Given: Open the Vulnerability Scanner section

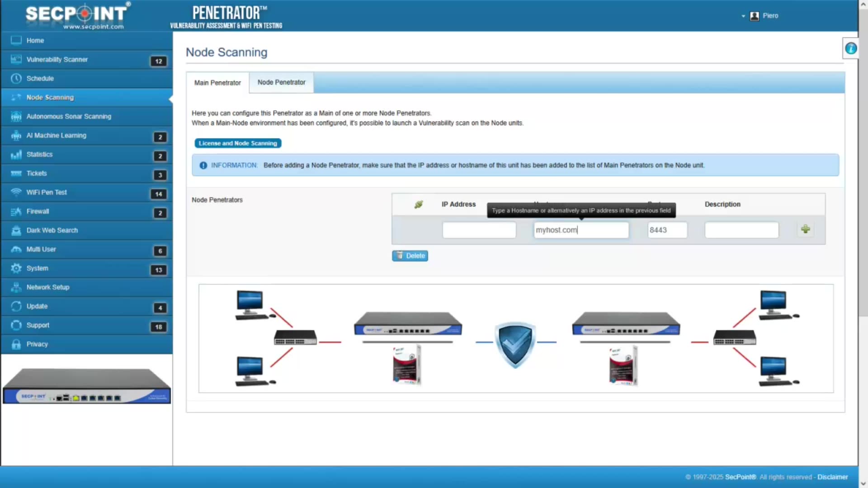Looking at the screenshot, I should point(57,59).
